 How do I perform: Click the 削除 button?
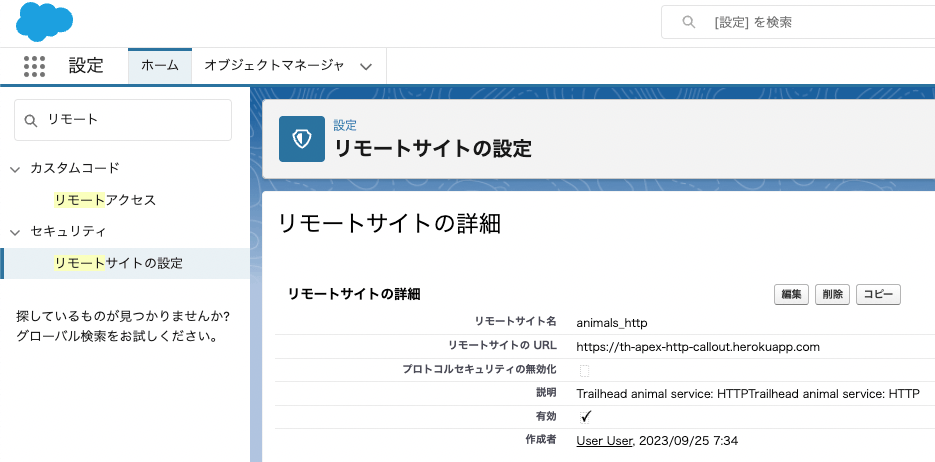[832, 294]
